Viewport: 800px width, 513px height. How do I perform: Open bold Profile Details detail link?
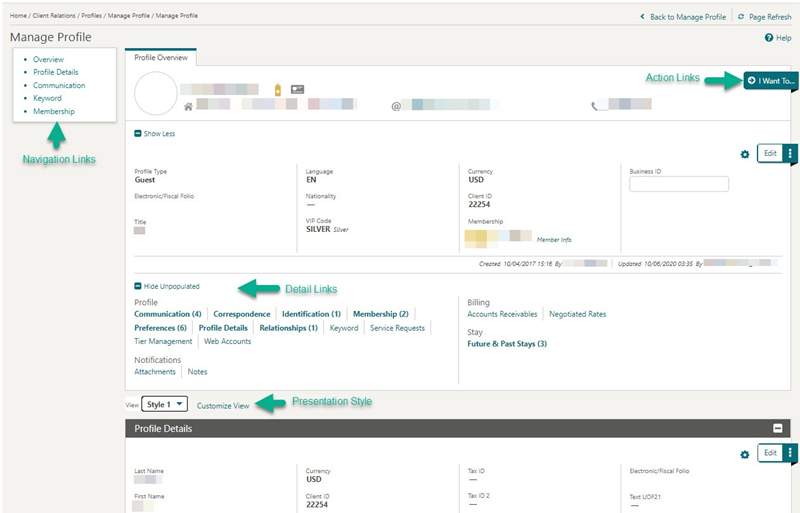point(223,328)
